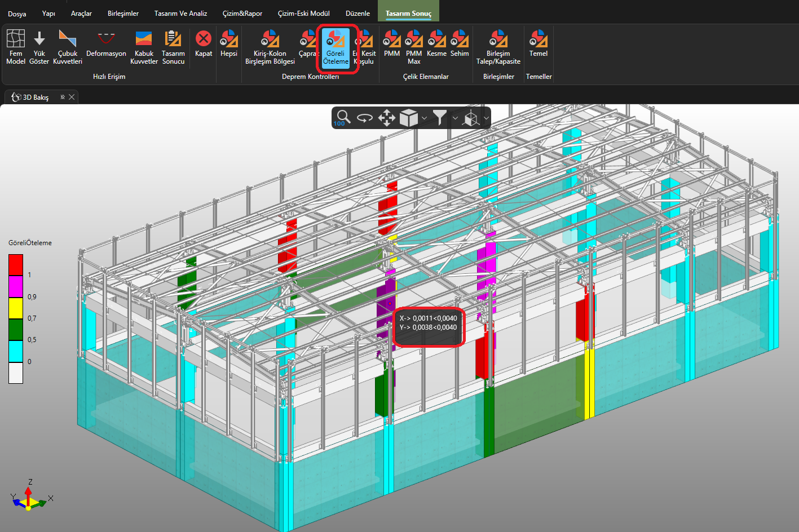Open the Temel design results
This screenshot has height=532, width=799.
[538, 44]
